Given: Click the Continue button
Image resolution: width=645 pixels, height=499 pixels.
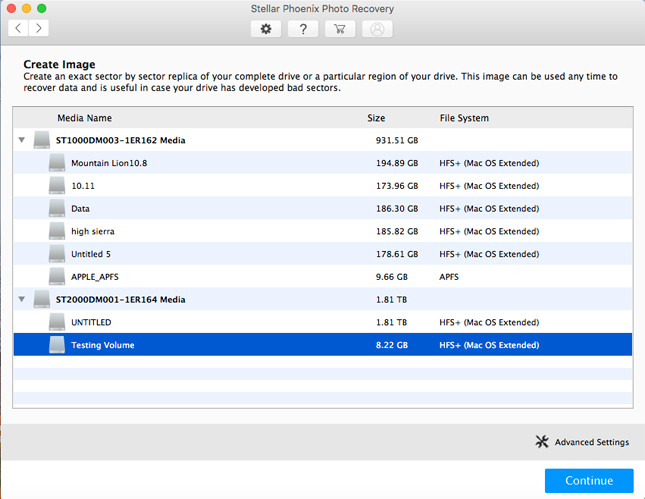Looking at the screenshot, I should click(589, 480).
